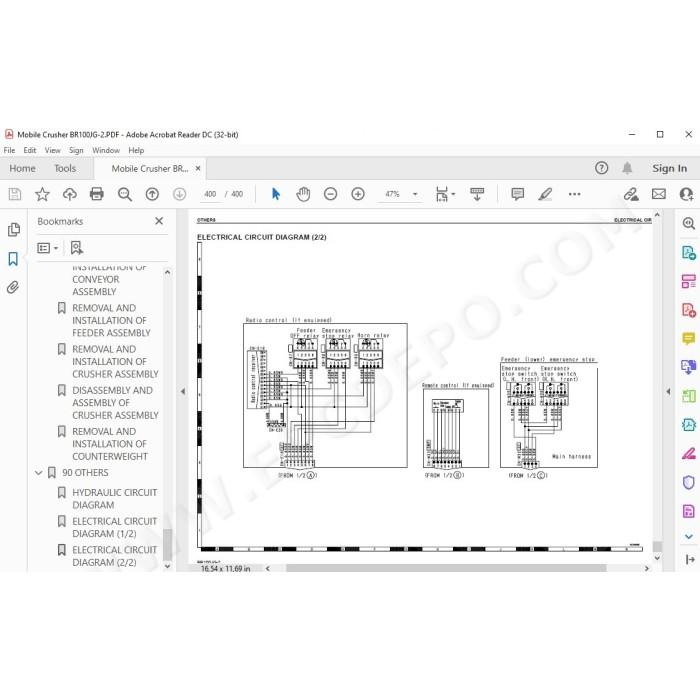This screenshot has height=700, width=700.
Task: Go to next page arrow
Action: pyautogui.click(x=179, y=194)
